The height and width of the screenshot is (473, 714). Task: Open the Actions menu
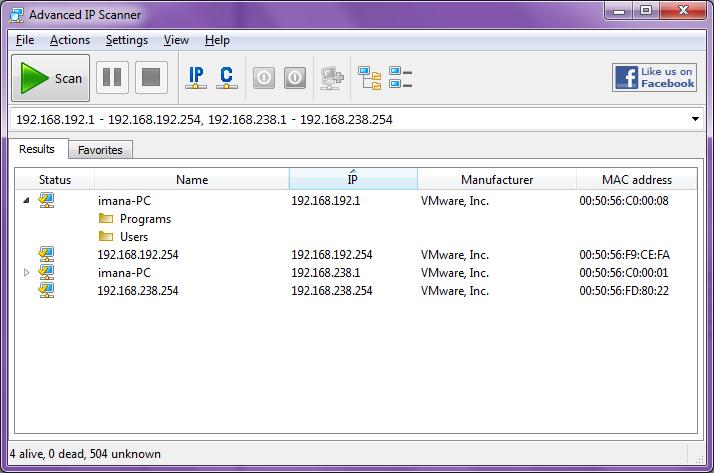pyautogui.click(x=70, y=40)
